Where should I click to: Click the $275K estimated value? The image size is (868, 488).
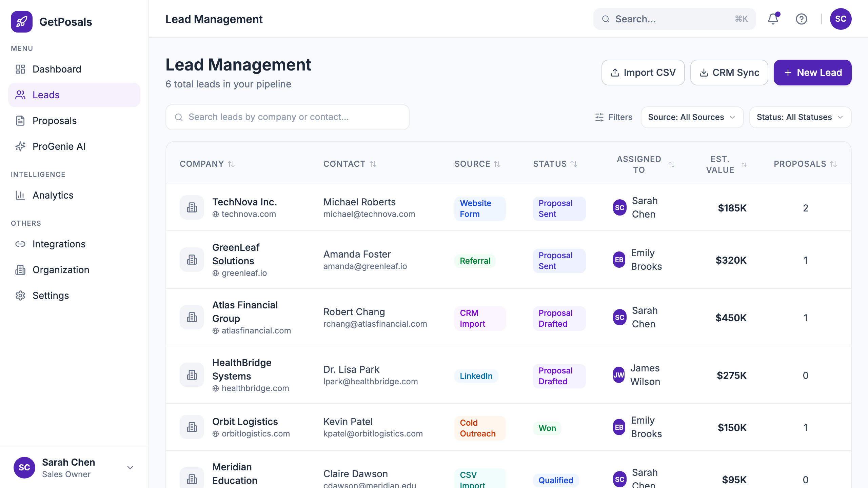(x=732, y=375)
